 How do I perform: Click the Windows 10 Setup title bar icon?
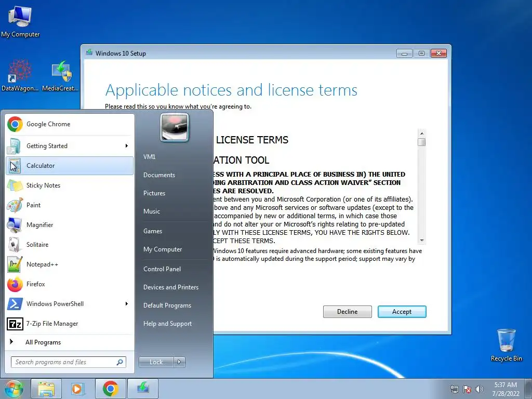coord(89,52)
